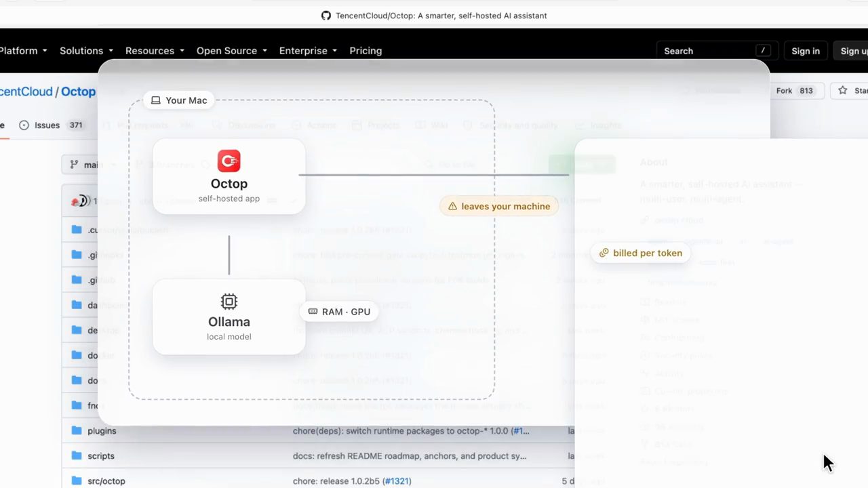Open the docs: refresh README roadmap commit message
Viewport: 868px width, 488px height.
(410, 455)
